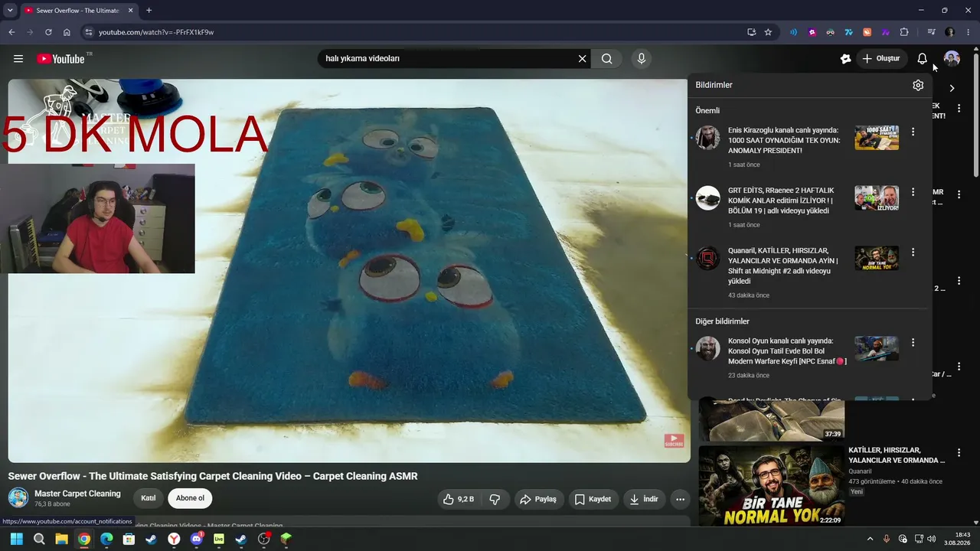Install app icon in the address bar
This screenshot has width=980, height=551.
[751, 32]
